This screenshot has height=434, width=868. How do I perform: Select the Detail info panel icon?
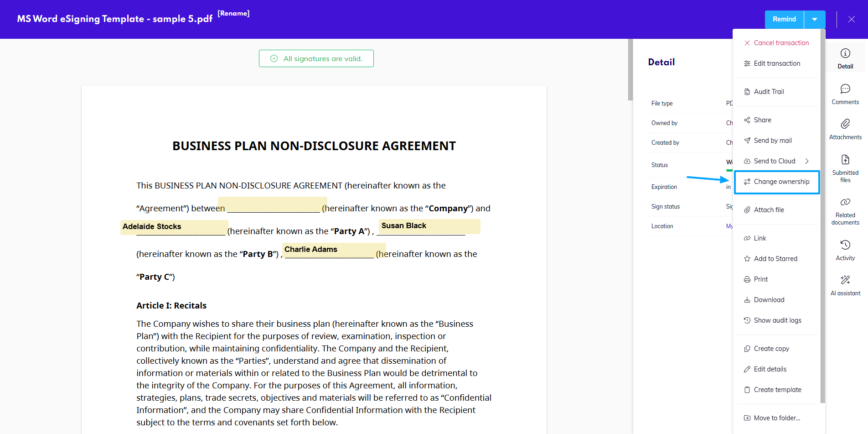pos(845,58)
